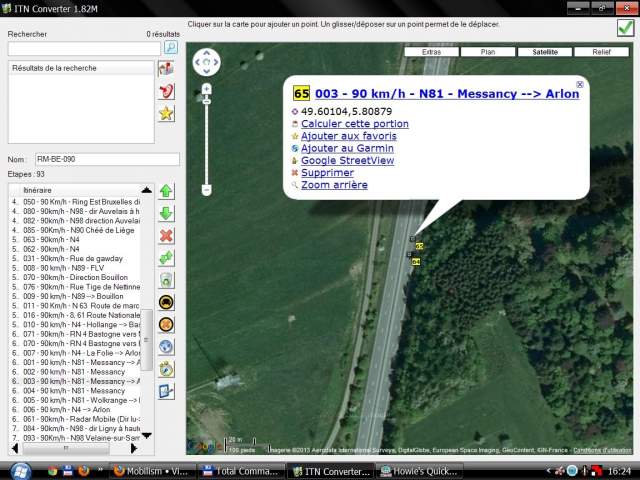Viewport: 640px width, 480px height.
Task: Click the search magnifier button
Action: pyautogui.click(x=171, y=48)
